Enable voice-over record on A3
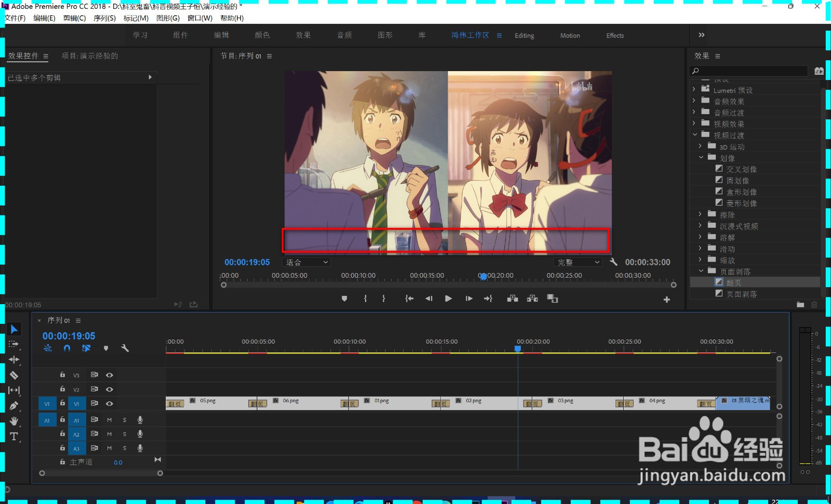Viewport: 831px width, 504px height. click(x=140, y=448)
